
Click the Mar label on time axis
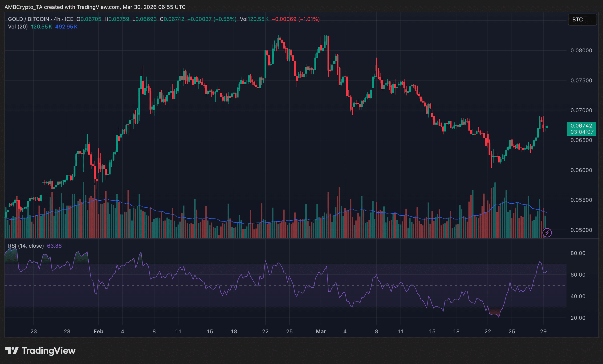(321, 331)
